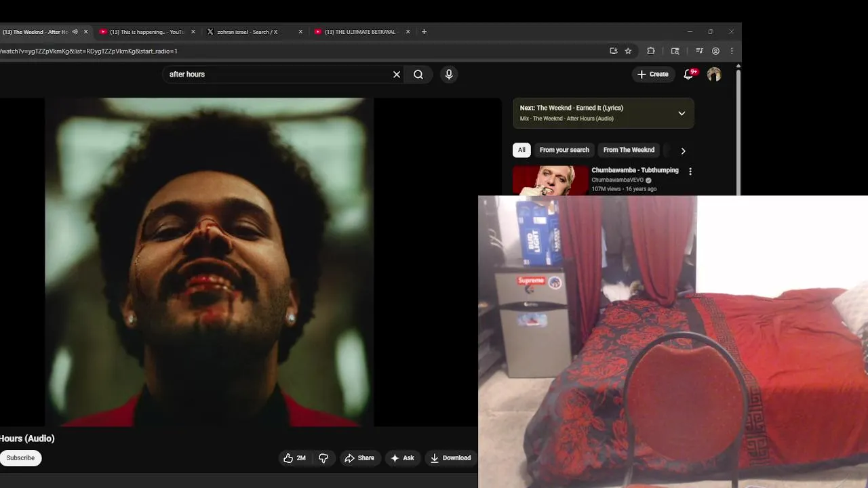
Task: Open the YouTube account avatar menu
Action: 714,75
